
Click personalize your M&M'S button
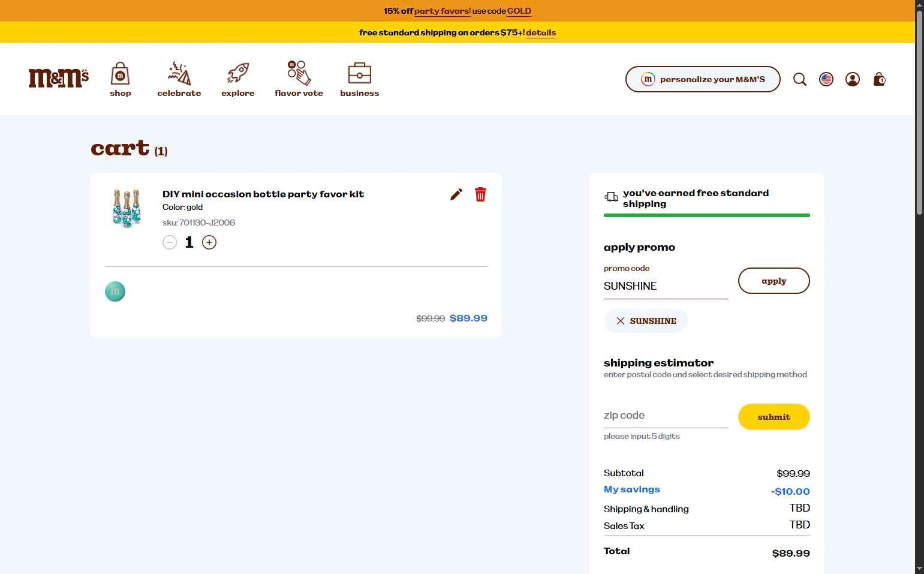tap(703, 79)
